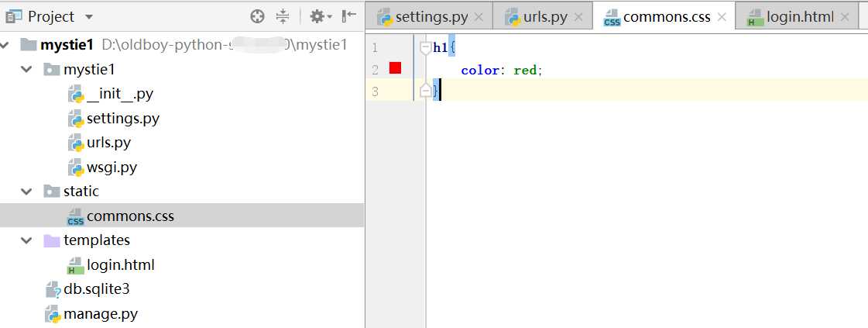Click the root mystie1 folder icon
This screenshot has width=868, height=328.
click(29, 44)
